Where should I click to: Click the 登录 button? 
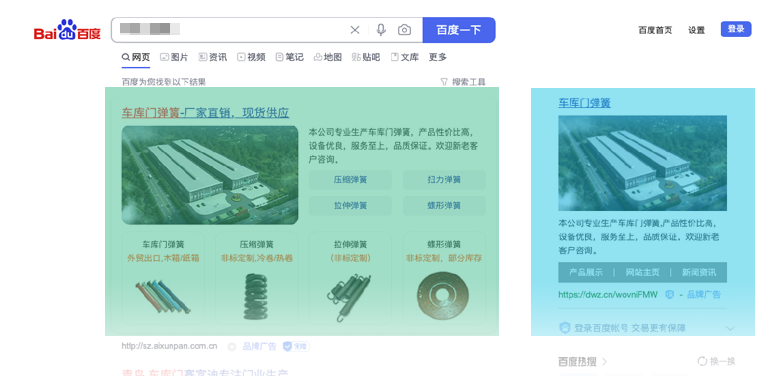click(x=736, y=29)
